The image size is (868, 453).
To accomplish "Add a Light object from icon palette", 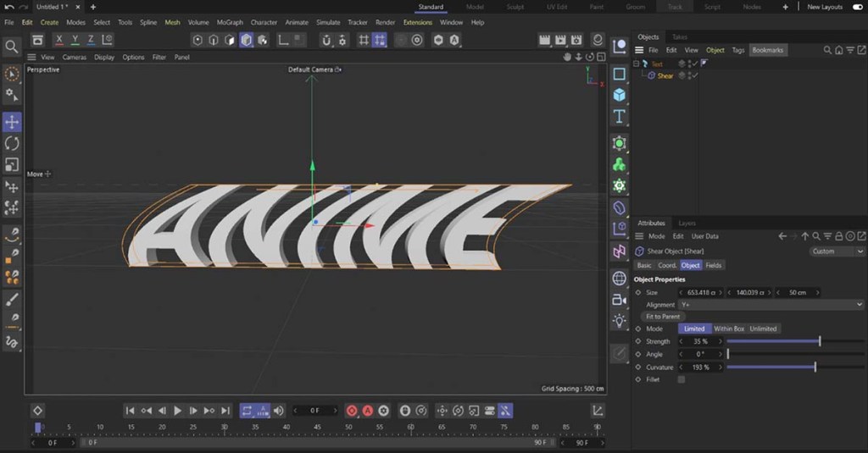I will click(620, 321).
